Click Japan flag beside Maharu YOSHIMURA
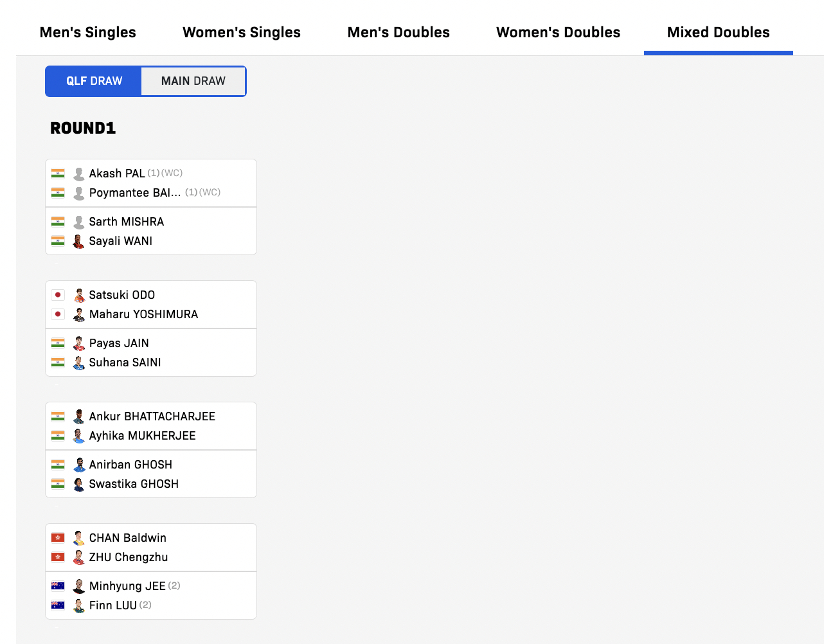 coord(58,314)
